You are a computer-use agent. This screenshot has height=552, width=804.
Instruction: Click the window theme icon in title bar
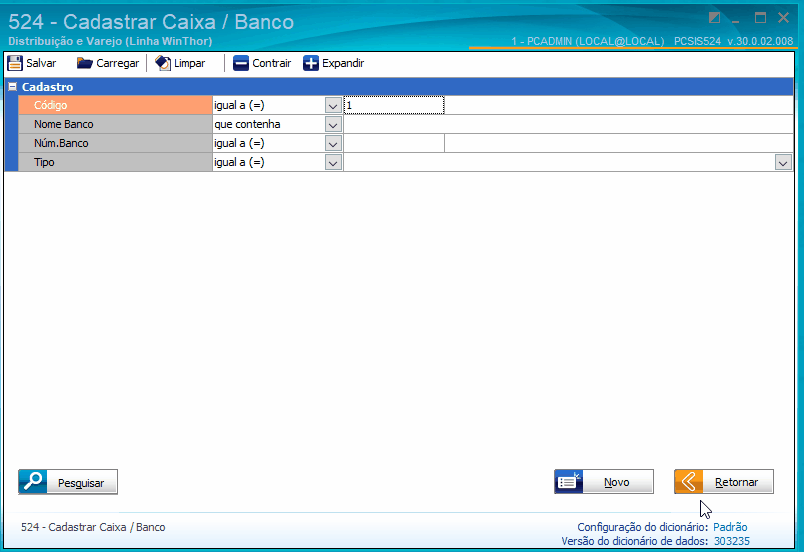pos(714,18)
